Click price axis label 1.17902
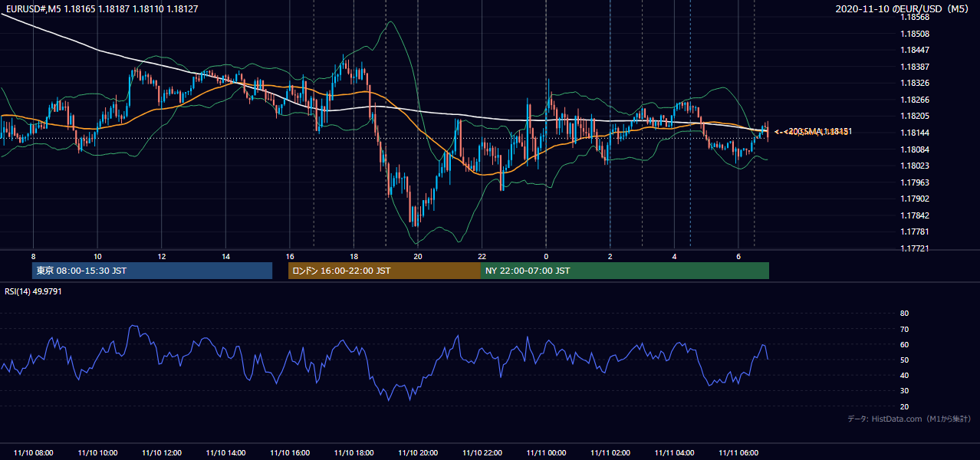This screenshot has width=980, height=460. pyautogui.click(x=914, y=199)
